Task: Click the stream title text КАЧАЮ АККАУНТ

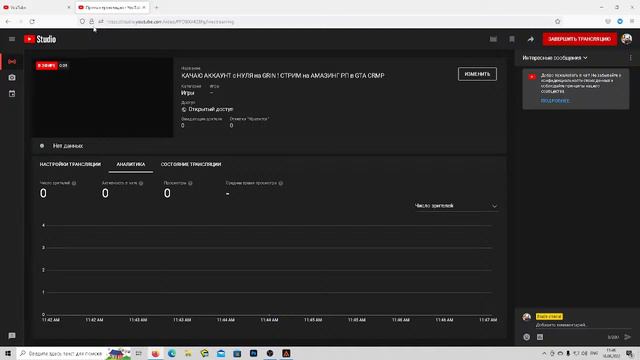Action: (x=283, y=76)
